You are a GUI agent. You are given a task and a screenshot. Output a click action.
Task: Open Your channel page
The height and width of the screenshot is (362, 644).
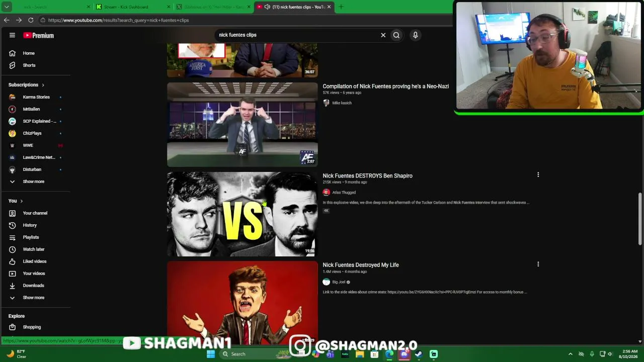[35, 213]
